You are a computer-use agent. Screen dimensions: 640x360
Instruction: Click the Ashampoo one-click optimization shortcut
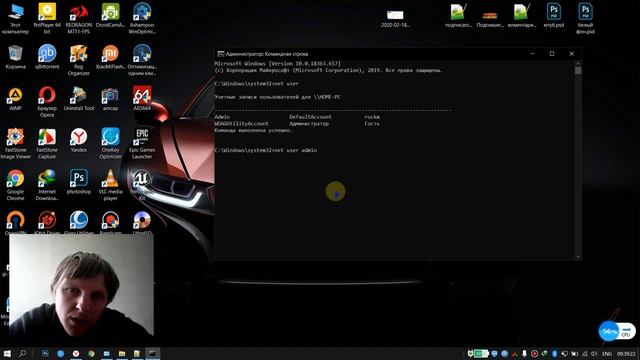tap(142, 60)
